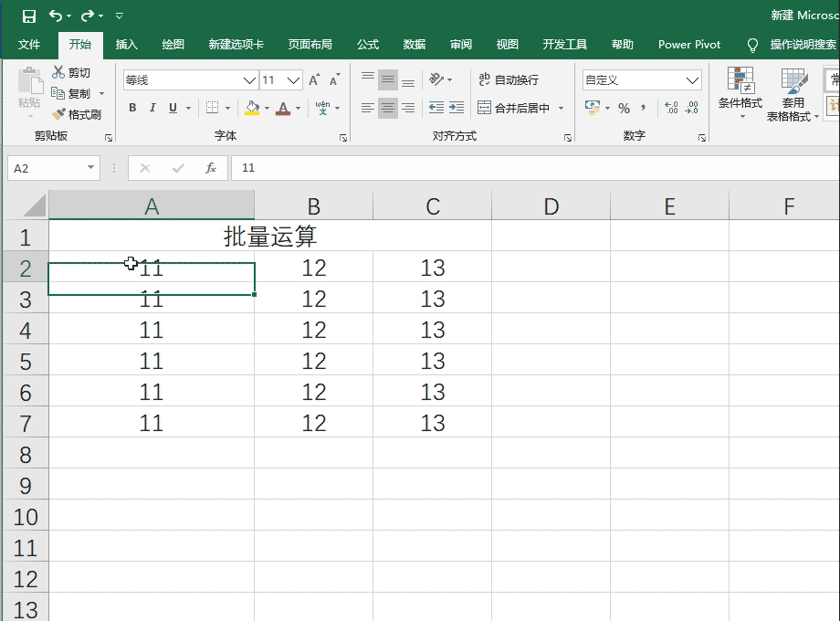Apply the red font color A
The image size is (840, 621).
[x=283, y=109]
